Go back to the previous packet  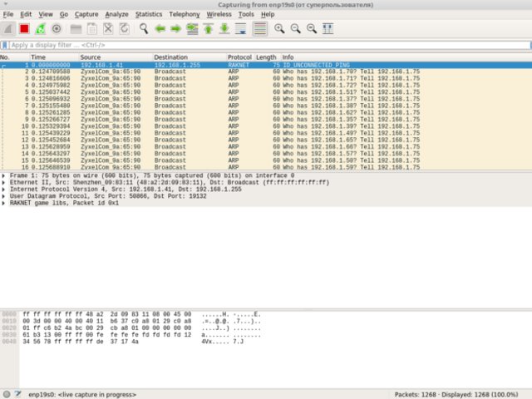(160, 29)
